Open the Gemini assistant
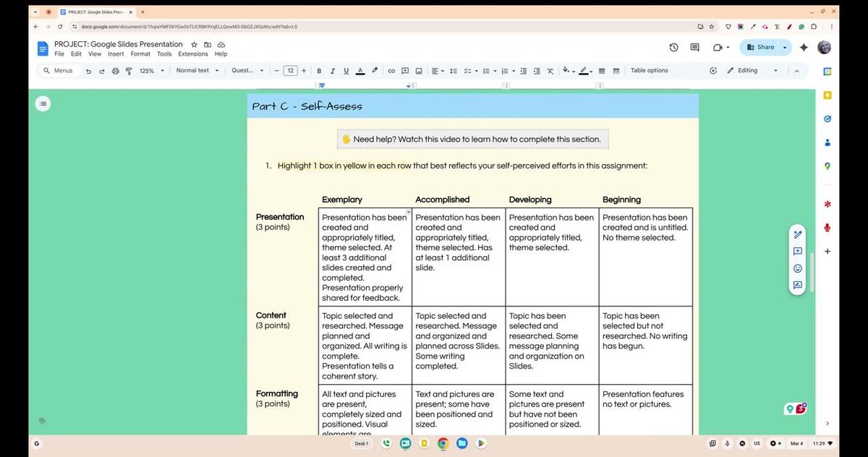The height and width of the screenshot is (457, 868). pyautogui.click(x=804, y=47)
